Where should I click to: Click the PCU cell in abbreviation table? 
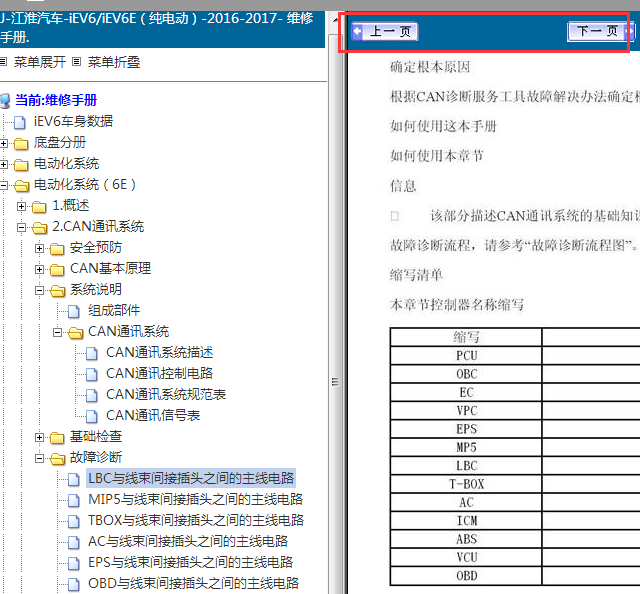[466, 356]
